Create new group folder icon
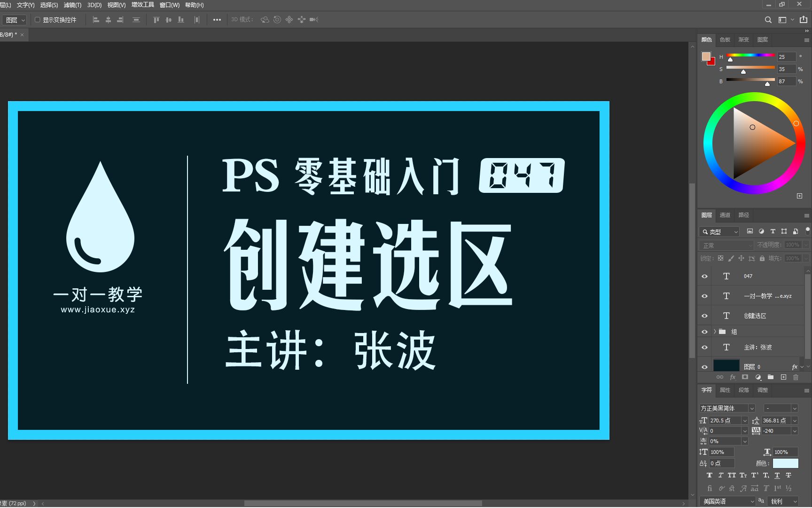Image resolution: width=812 pixels, height=508 pixels. (x=771, y=377)
